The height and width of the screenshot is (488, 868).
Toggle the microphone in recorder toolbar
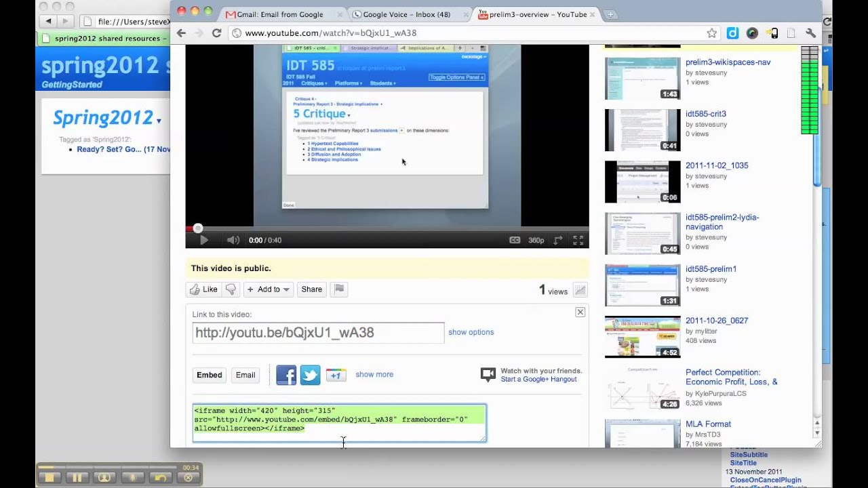click(x=132, y=477)
